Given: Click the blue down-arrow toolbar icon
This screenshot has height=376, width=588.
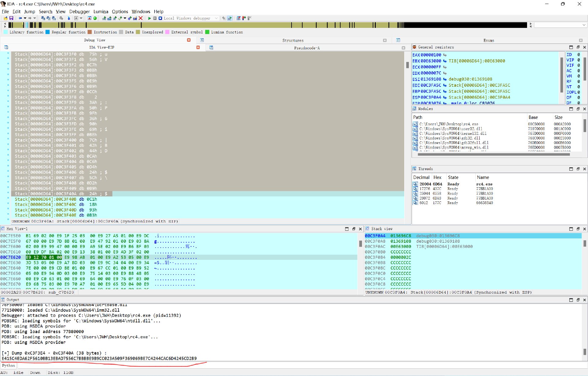Looking at the screenshot, I should coord(69,18).
